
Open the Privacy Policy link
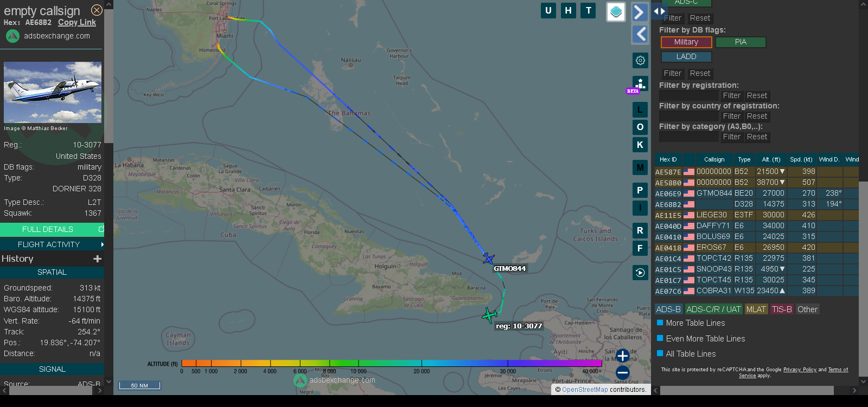[800, 370]
